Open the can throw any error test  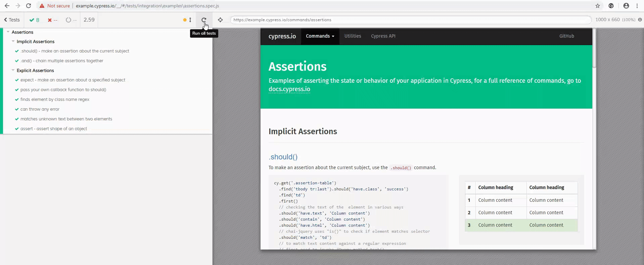click(40, 109)
